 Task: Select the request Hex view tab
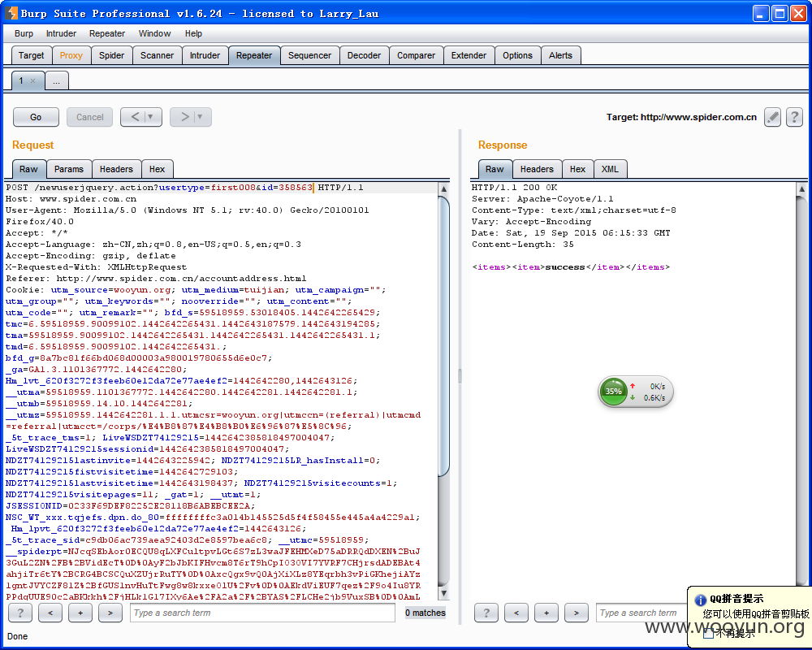(x=157, y=170)
